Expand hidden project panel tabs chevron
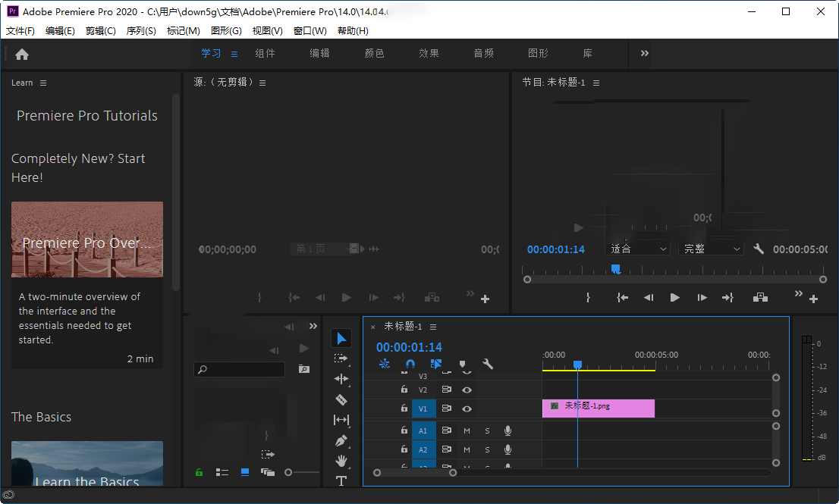Screen dimensions: 839x504 (x=313, y=326)
